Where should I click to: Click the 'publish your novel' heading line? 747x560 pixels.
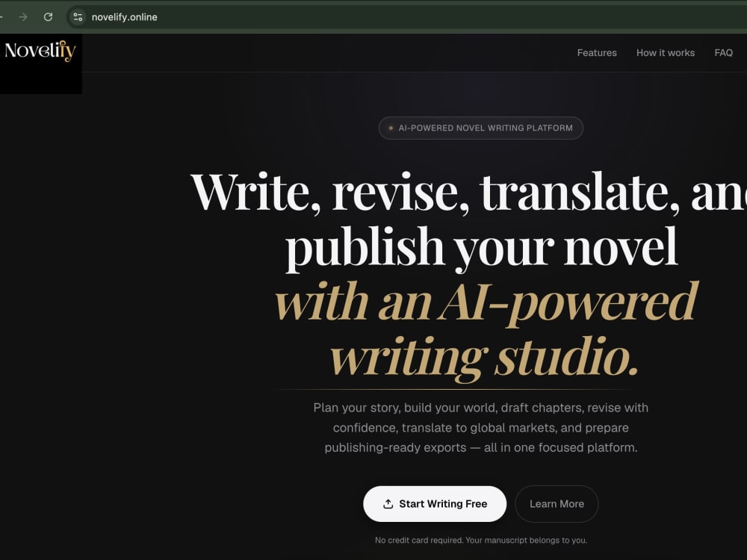coord(481,248)
